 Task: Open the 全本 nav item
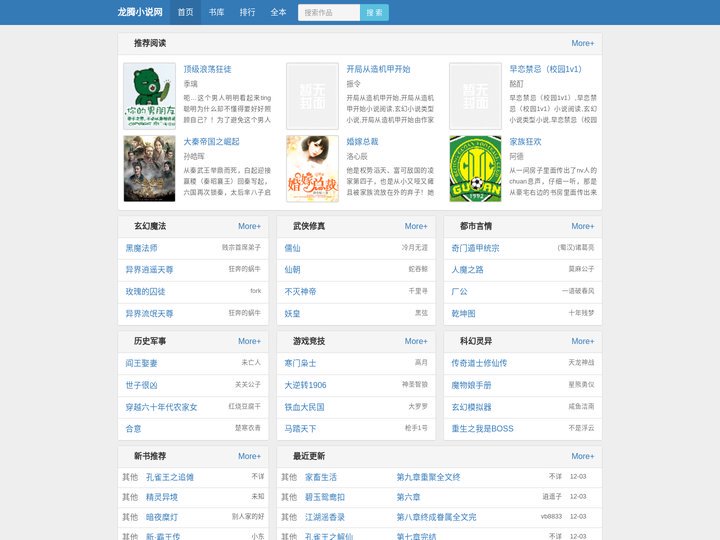click(x=278, y=12)
